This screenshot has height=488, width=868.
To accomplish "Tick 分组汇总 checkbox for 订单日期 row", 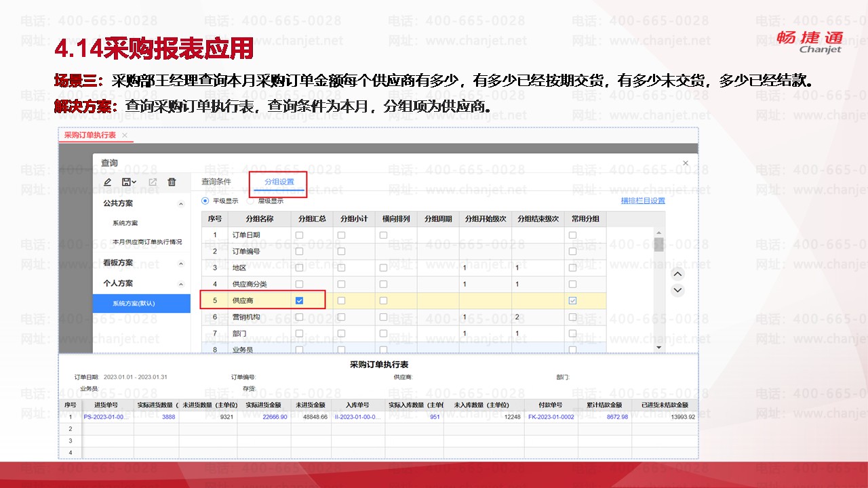I will 299,235.
